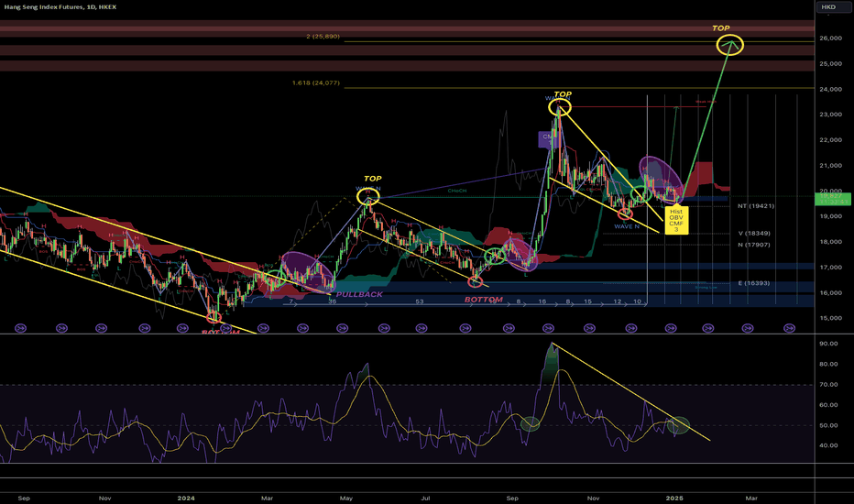Open the HKD currency selector
Viewport: 854px width, 504px height.
click(x=828, y=7)
